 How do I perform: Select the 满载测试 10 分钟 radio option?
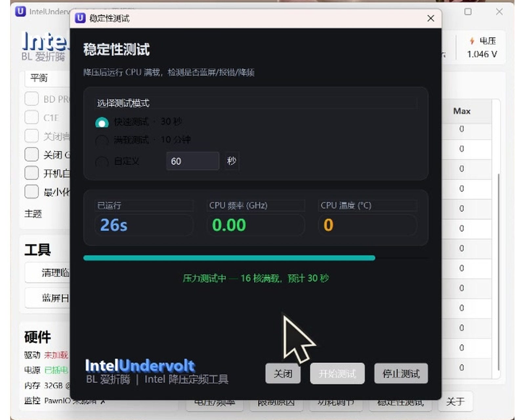coord(102,141)
